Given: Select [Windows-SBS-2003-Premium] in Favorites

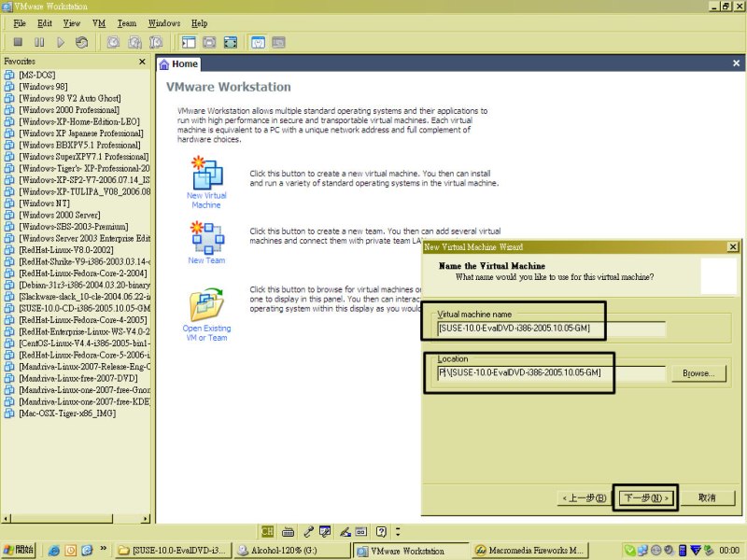Looking at the screenshot, I should (74, 227).
